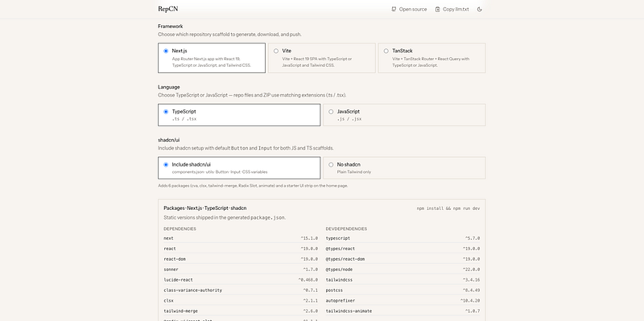The width and height of the screenshot is (644, 321).
Task: Select the No shadcn radio option
Action: point(331,165)
